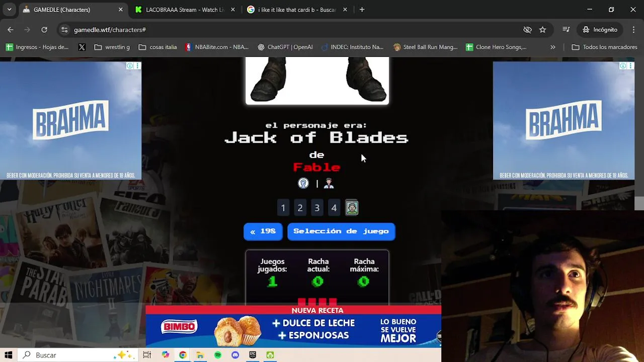This screenshot has width=644, height=362.
Task: Click the Fable game title link
Action: 317,167
